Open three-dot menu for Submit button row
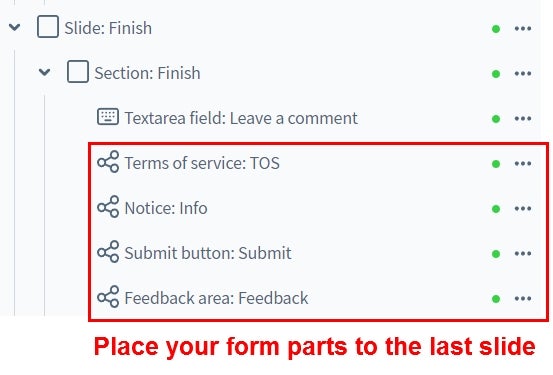The width and height of the screenshot is (553, 375). [x=523, y=253]
